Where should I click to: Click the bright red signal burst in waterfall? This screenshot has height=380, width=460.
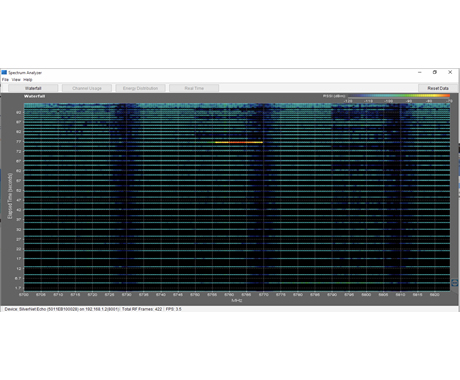(238, 142)
